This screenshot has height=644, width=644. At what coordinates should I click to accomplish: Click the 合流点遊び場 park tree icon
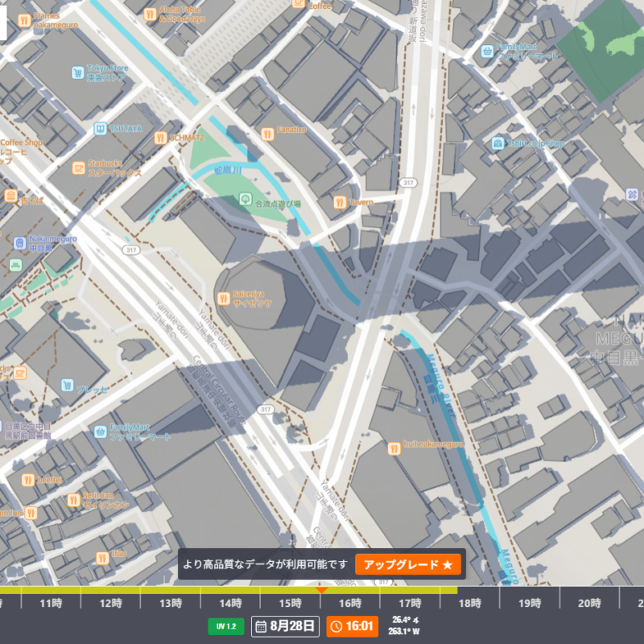246,199
